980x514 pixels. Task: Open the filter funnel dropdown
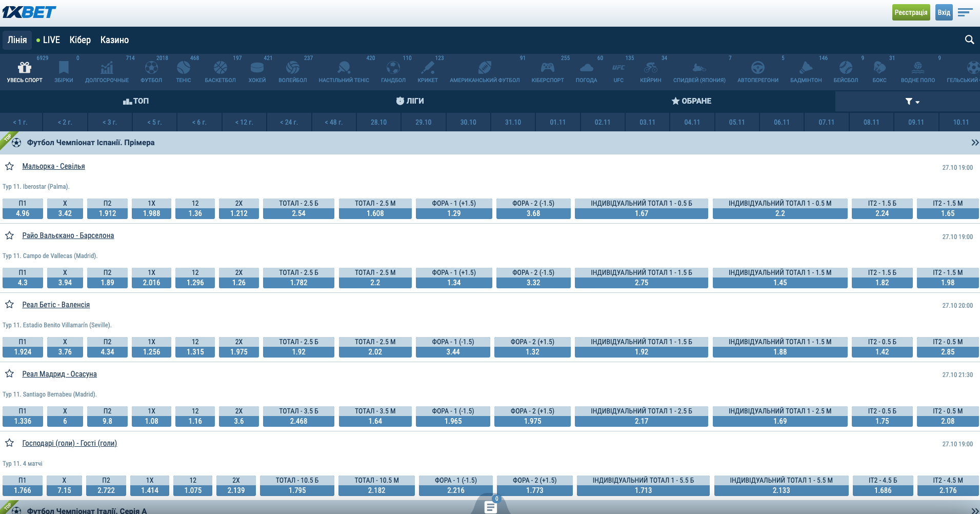pyautogui.click(x=912, y=102)
